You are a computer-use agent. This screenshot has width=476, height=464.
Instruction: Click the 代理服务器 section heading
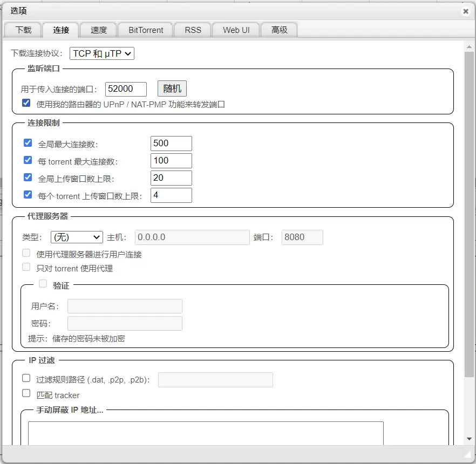47,216
